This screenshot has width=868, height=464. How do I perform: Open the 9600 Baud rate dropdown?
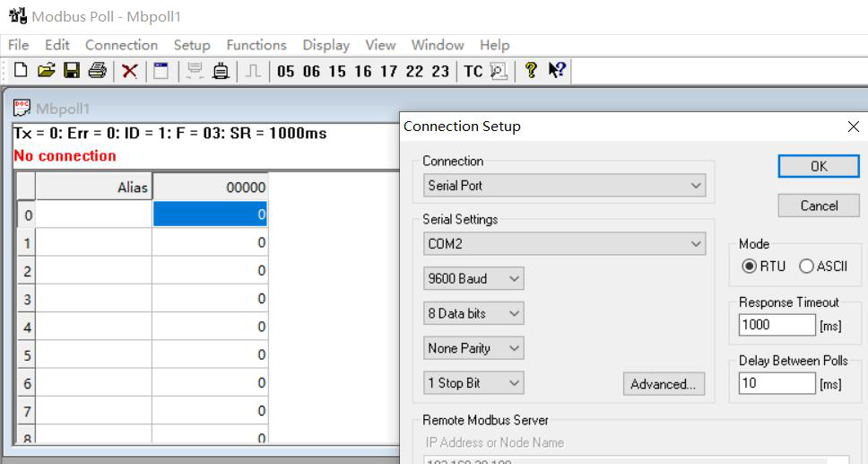(473, 278)
